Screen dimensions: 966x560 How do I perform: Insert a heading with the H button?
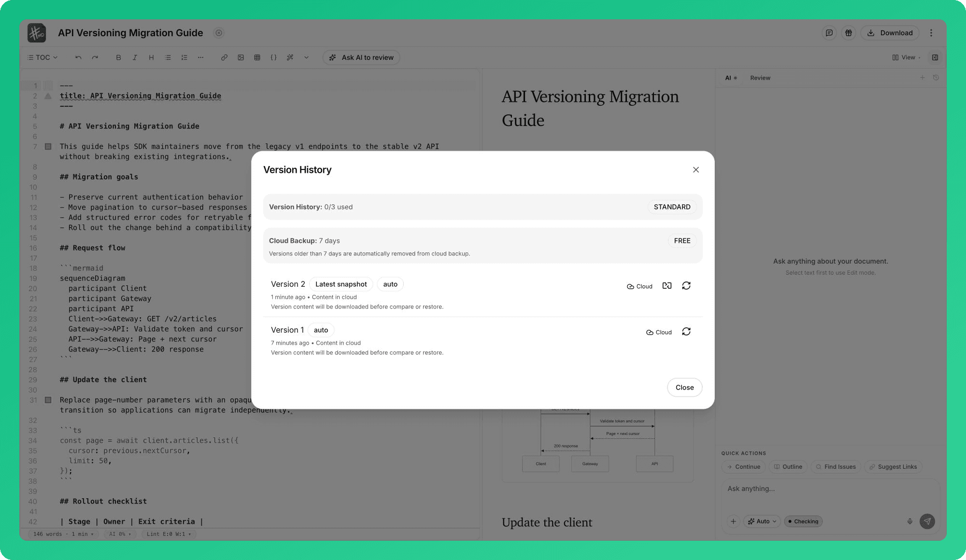pyautogui.click(x=151, y=57)
